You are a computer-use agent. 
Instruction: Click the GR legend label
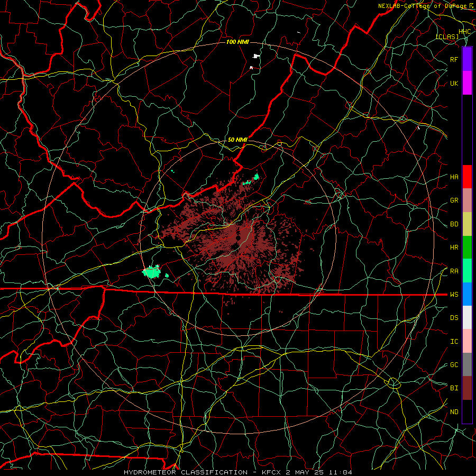point(454,200)
